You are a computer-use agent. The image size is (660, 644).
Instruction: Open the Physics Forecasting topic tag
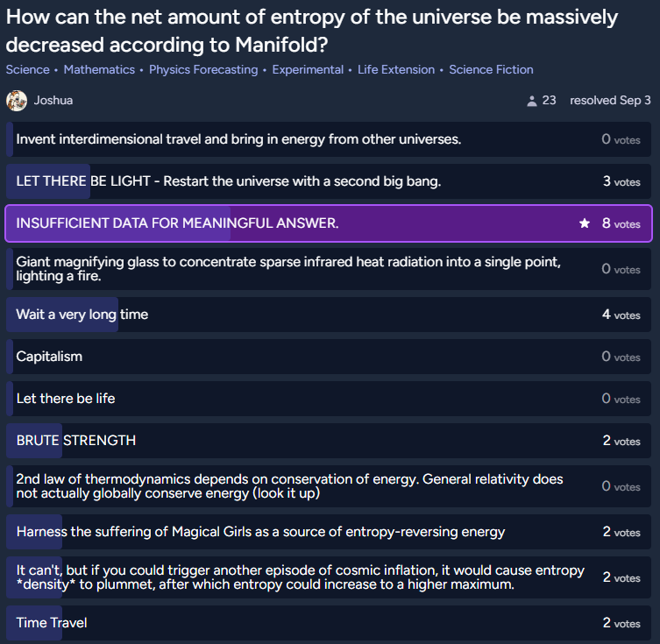[203, 69]
